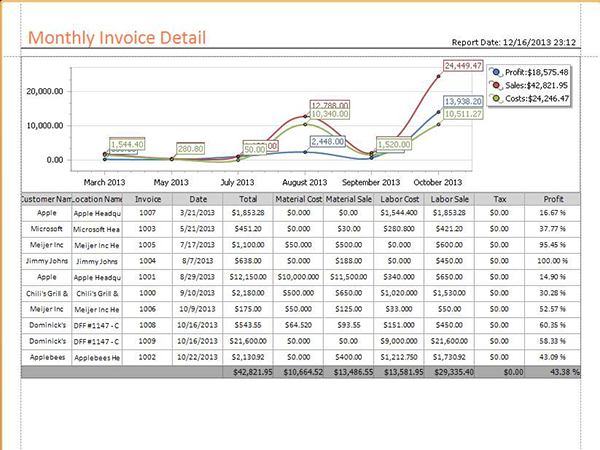The image size is (600, 450).
Task: Click the Labor Sale column header
Action: click(x=453, y=199)
